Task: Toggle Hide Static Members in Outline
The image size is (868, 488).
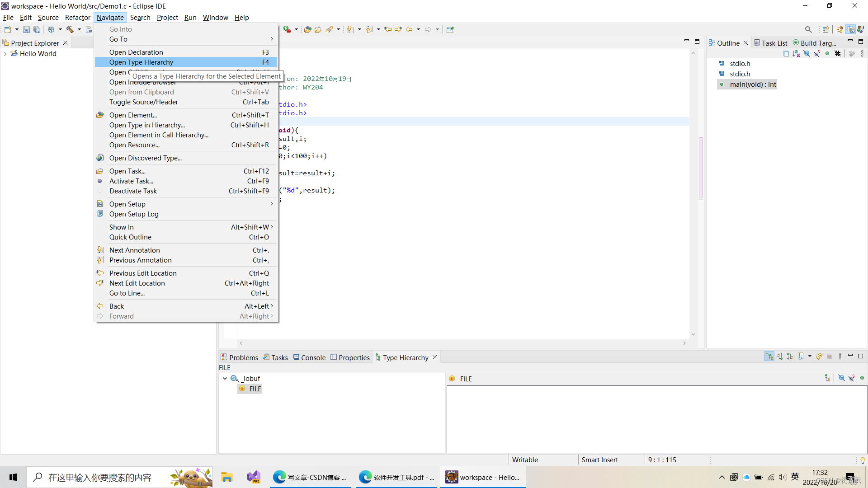Action: (817, 53)
